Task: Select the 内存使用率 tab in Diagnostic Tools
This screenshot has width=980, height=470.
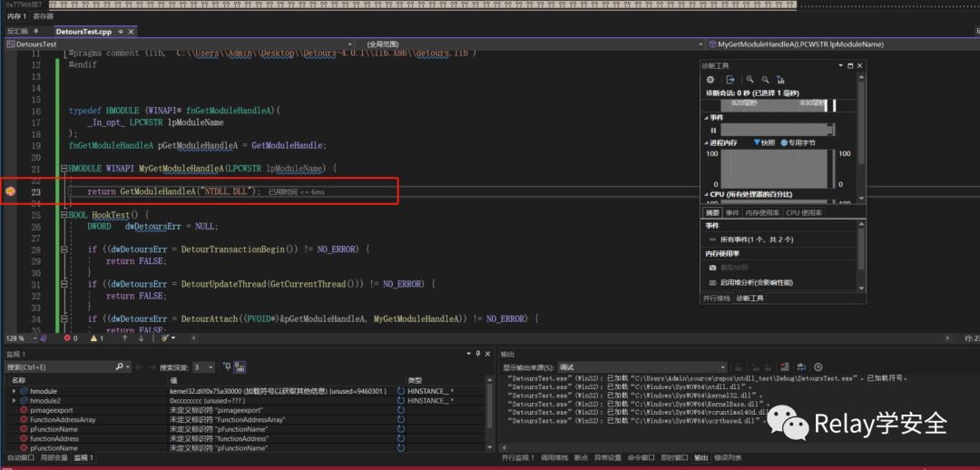Action: 762,213
